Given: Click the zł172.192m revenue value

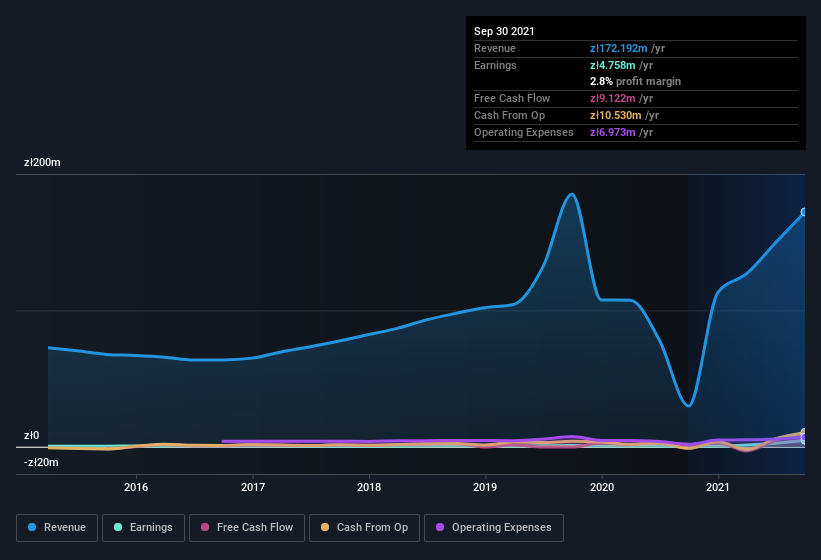Looking at the screenshot, I should tap(618, 48).
